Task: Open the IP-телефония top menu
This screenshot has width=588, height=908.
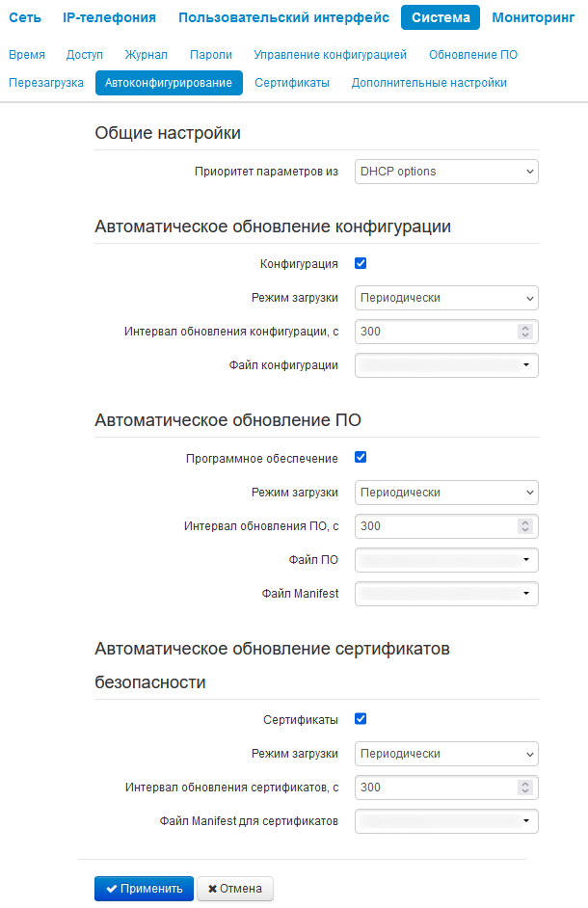Action: (109, 17)
